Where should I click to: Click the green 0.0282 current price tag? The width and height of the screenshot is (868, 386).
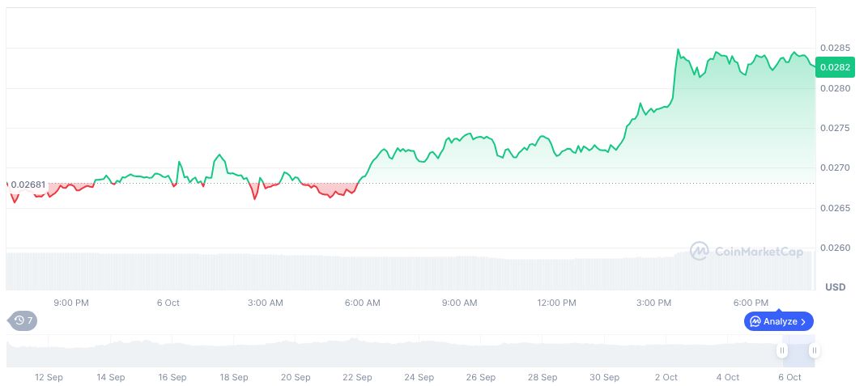click(834, 67)
